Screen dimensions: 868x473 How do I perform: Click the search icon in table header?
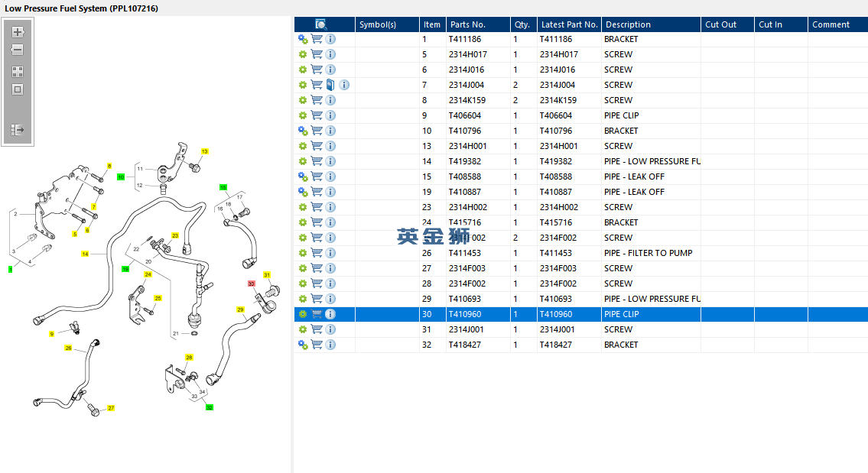[x=320, y=24]
